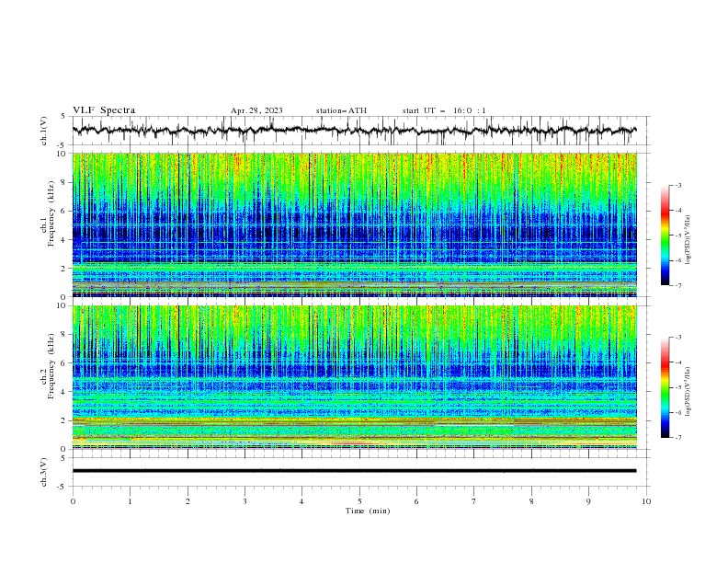Click the ch.3 solid black voltage trace
The image size is (728, 563).
click(x=354, y=471)
